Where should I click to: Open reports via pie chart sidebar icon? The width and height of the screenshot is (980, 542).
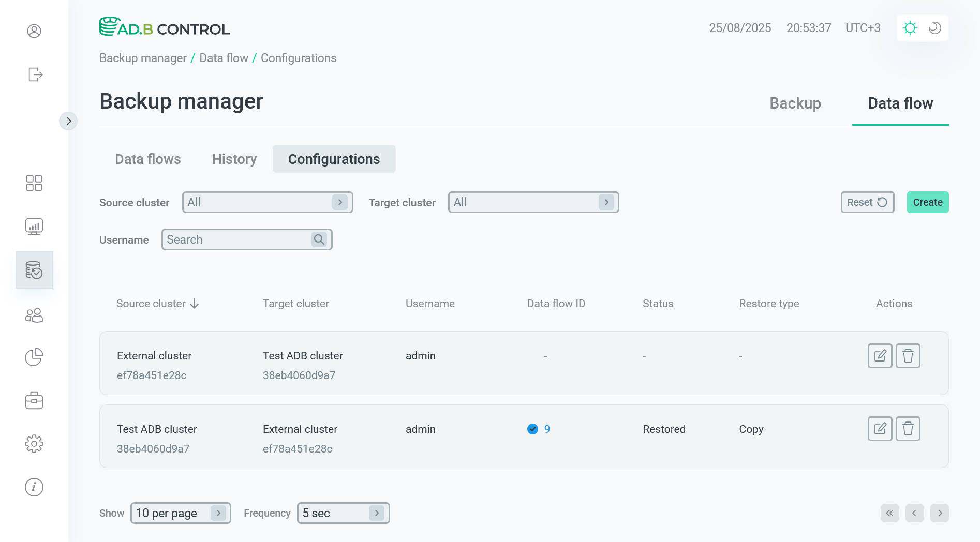(34, 357)
